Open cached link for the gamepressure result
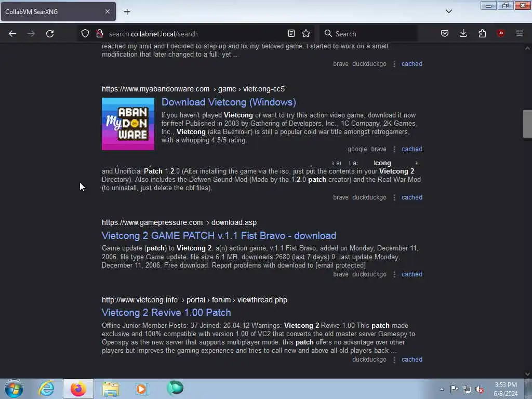The width and height of the screenshot is (532, 399). (412, 274)
